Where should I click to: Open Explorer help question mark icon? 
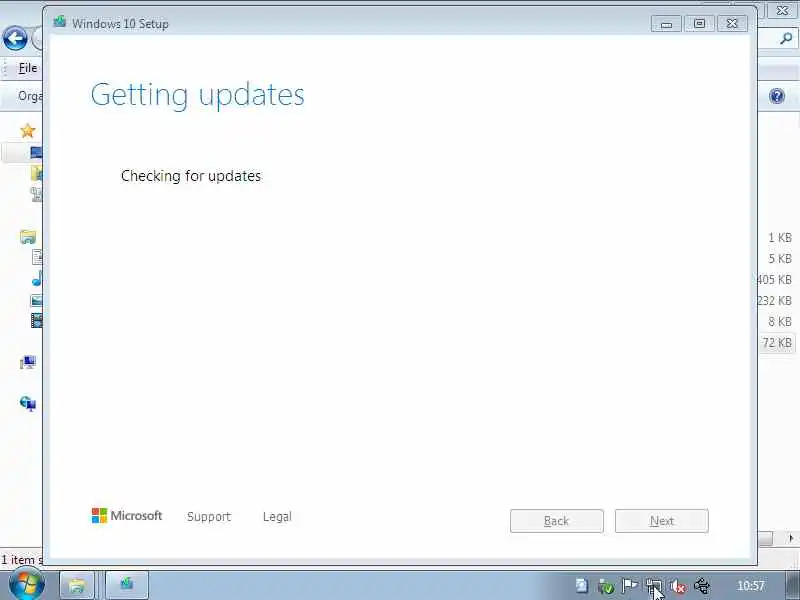(777, 96)
